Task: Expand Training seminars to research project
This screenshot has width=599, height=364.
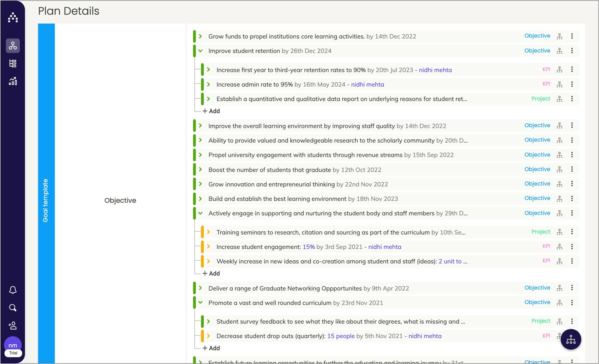Action: [x=208, y=232]
